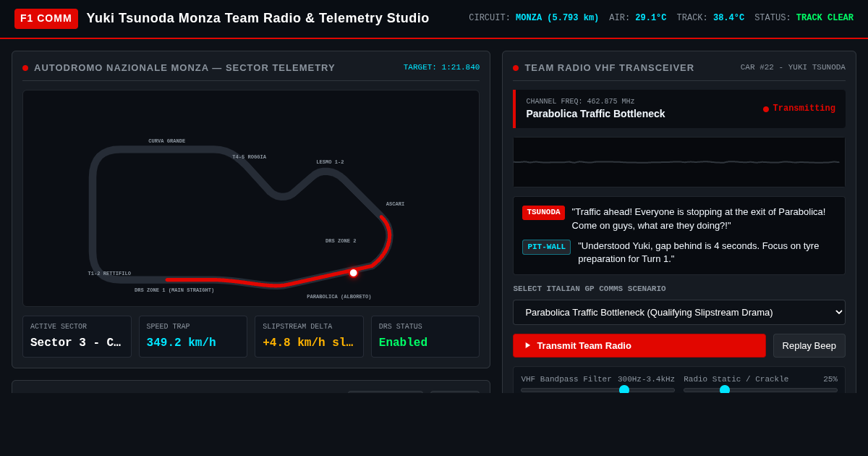Adjust the VHF Bandpass Filter slider
This screenshot has height=456, width=868.
[x=597, y=389]
